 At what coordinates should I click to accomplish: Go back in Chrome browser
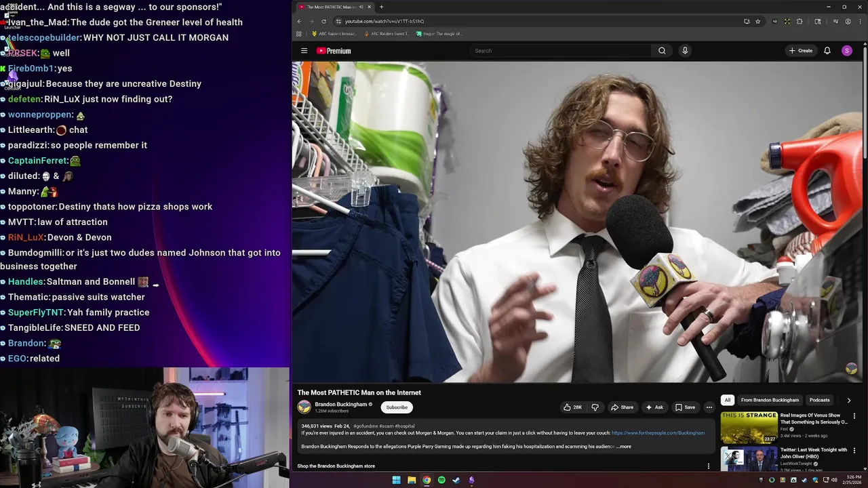299,21
